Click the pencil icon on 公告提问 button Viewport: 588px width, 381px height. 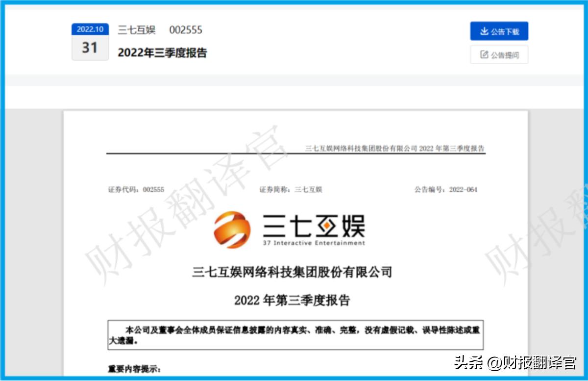pos(485,54)
